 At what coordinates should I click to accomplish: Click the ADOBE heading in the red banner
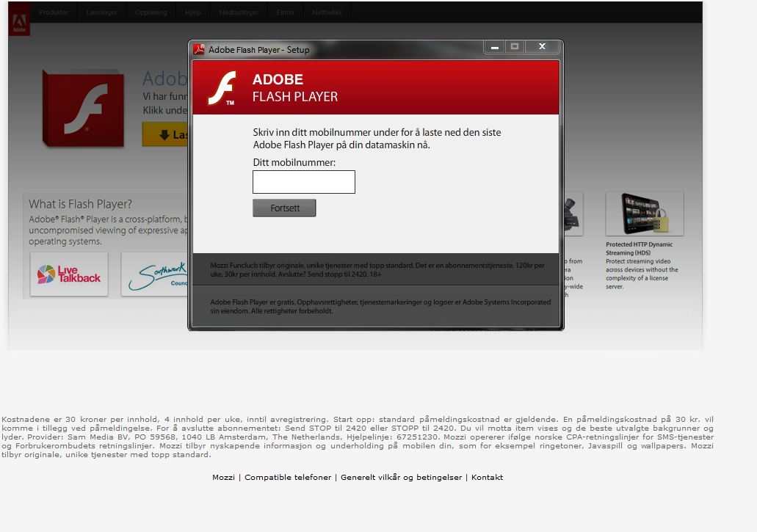coord(278,79)
